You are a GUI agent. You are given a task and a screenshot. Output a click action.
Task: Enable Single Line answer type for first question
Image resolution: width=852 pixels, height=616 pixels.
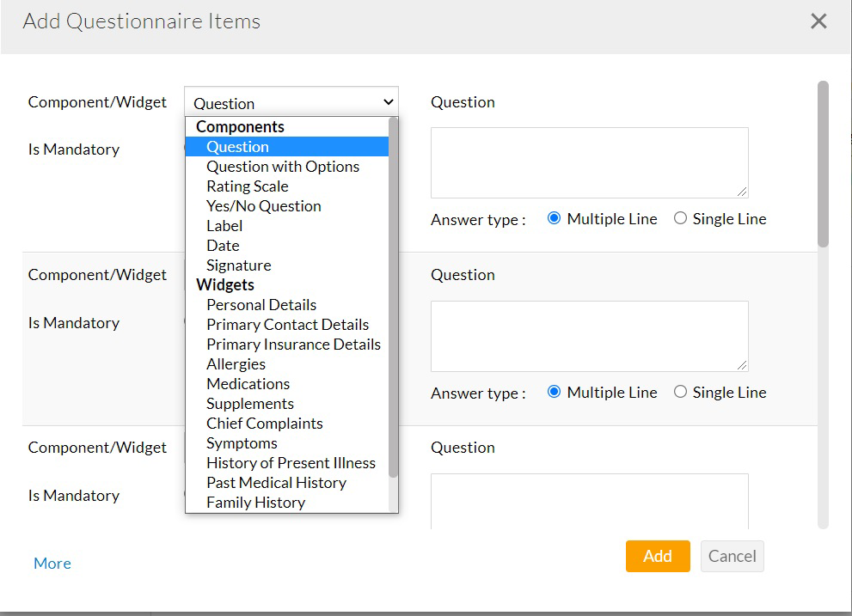coord(680,218)
